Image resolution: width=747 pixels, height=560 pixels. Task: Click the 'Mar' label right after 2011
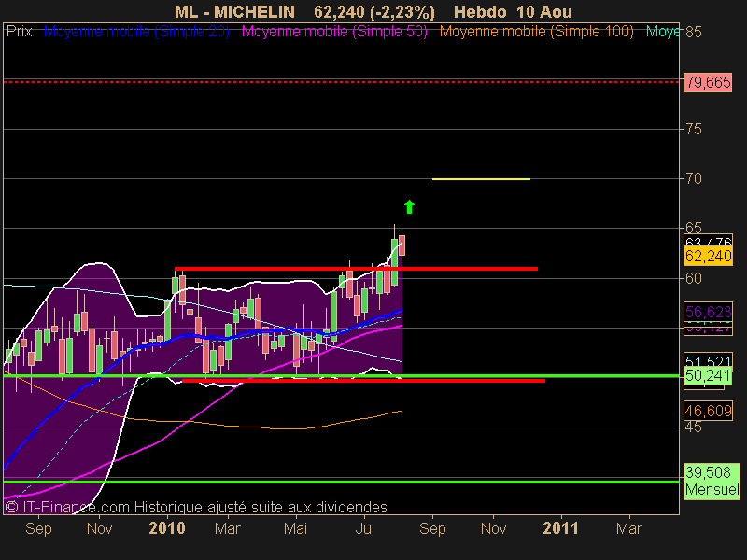tap(628, 528)
